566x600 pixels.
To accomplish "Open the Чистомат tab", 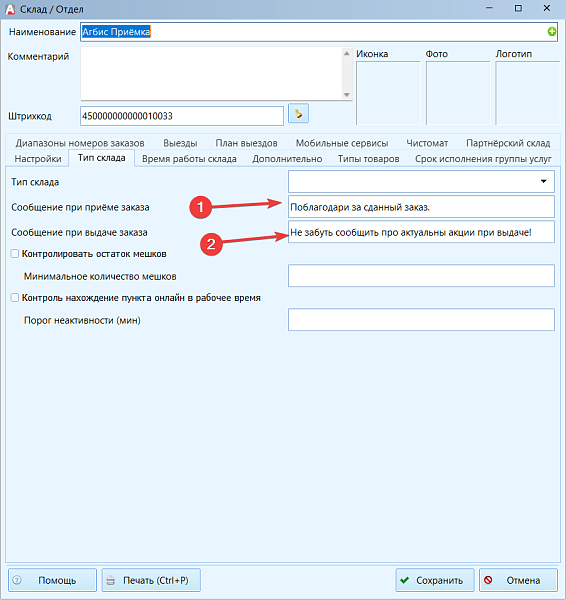I will click(x=427, y=143).
